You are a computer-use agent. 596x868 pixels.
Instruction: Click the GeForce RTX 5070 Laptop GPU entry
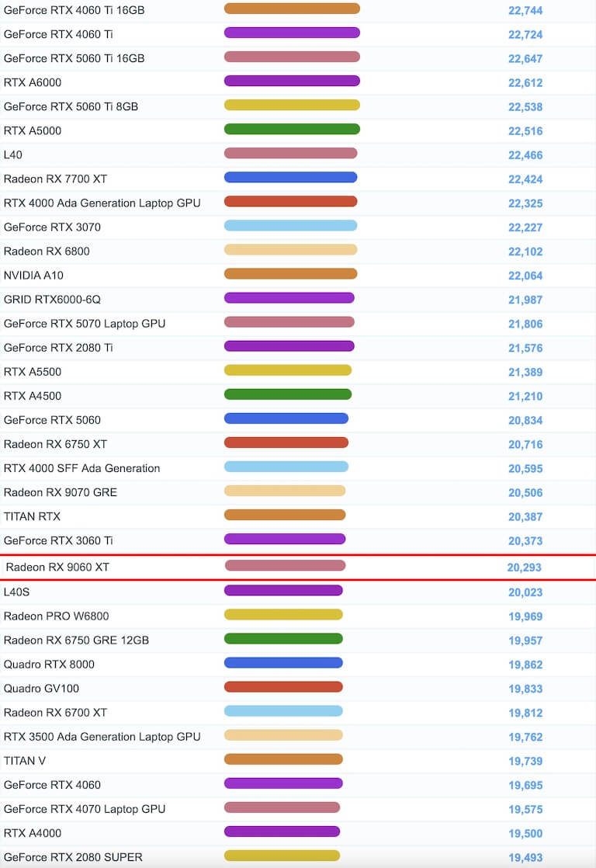coord(84,323)
